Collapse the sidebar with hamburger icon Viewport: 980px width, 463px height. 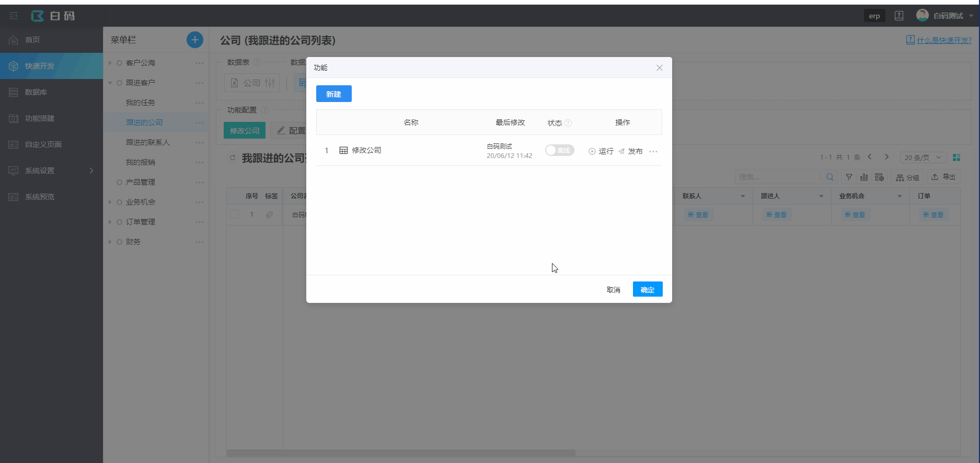point(14,16)
